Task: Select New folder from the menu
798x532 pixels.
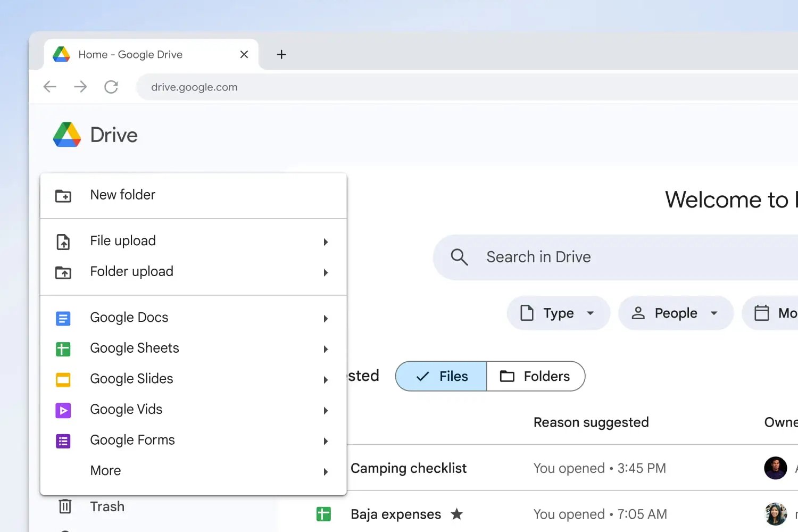Action: click(194, 195)
